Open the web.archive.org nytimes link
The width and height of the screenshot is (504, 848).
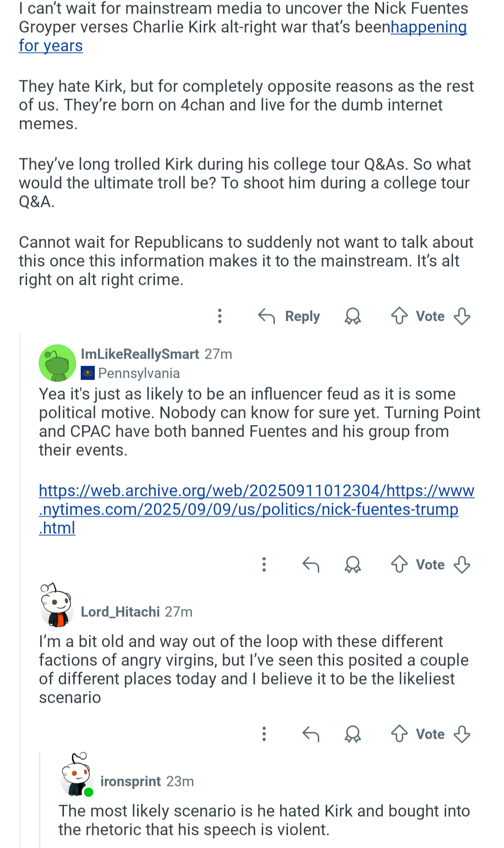click(x=256, y=509)
